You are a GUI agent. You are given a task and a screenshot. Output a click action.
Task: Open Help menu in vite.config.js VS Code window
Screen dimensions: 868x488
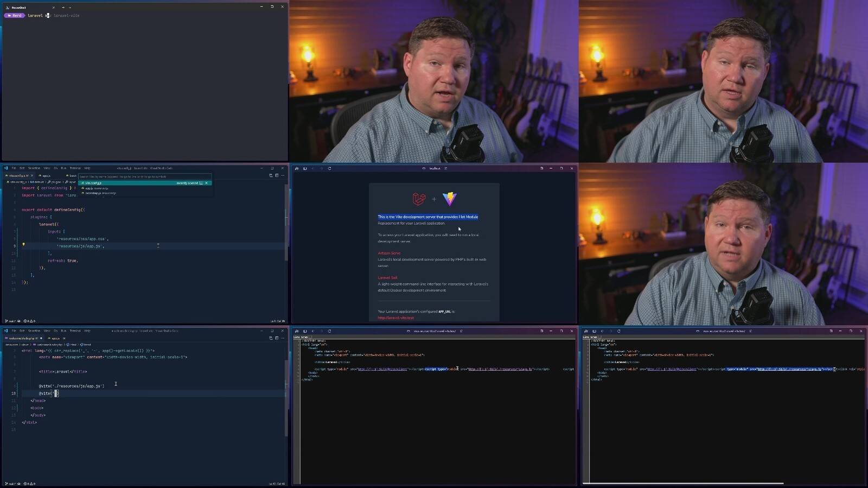87,168
